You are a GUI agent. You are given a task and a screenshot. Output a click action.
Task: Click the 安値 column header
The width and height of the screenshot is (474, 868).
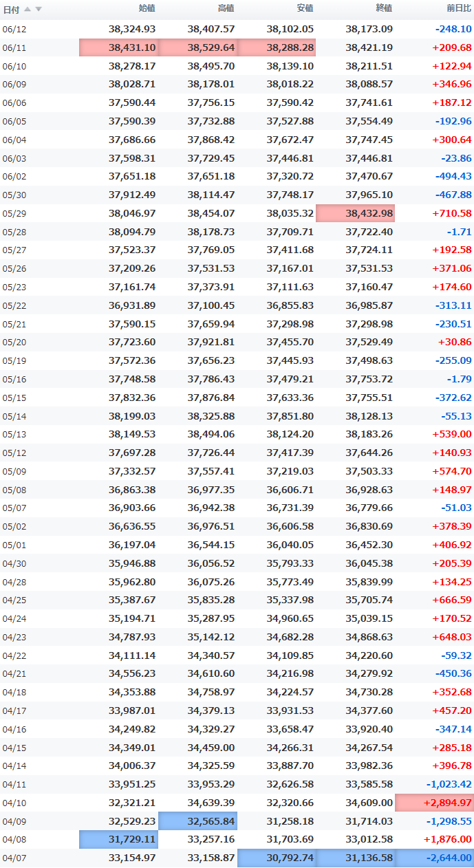click(x=305, y=8)
